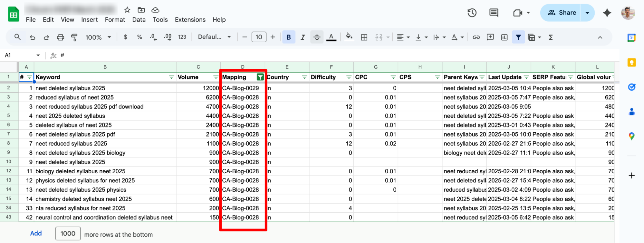644x243 pixels.
Task: Open the Edit menu
Action: pyautogui.click(x=48, y=20)
